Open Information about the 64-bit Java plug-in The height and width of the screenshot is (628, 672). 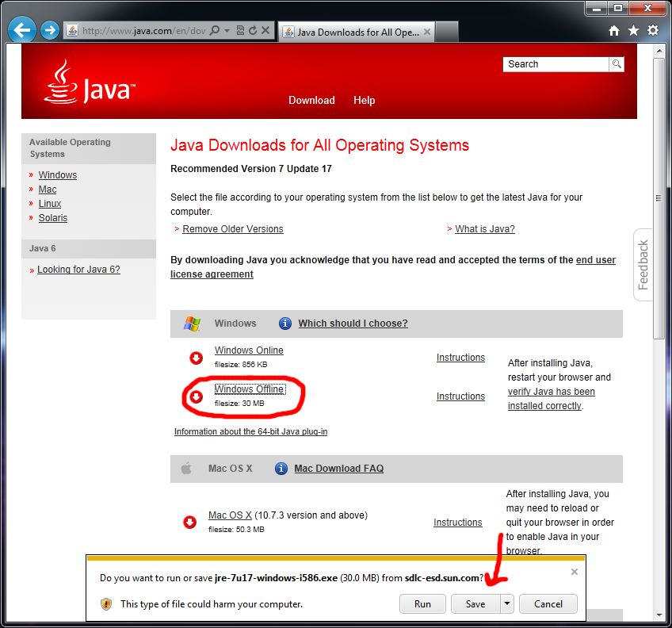pyautogui.click(x=250, y=431)
